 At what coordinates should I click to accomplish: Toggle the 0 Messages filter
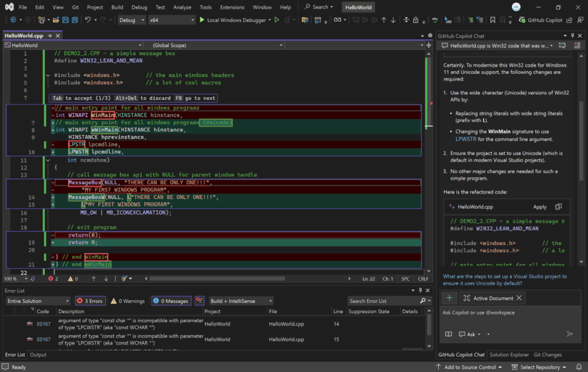click(x=171, y=301)
